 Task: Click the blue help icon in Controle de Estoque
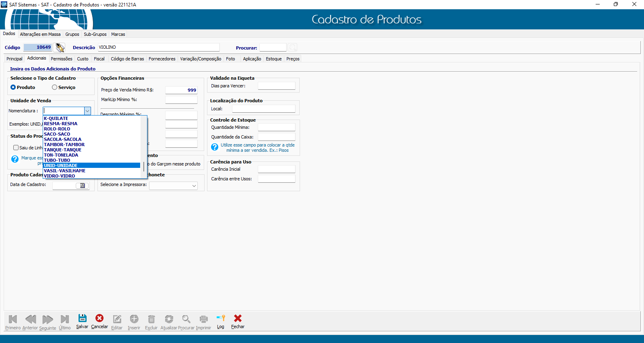click(x=215, y=147)
